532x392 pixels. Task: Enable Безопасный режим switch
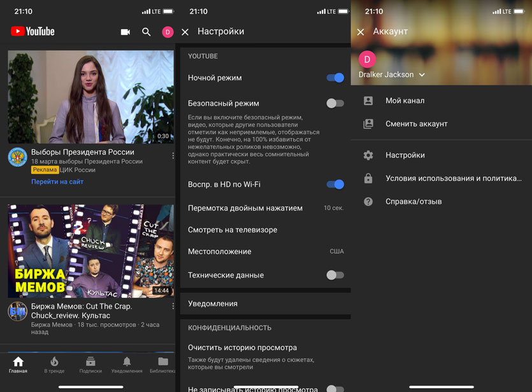[x=335, y=103]
